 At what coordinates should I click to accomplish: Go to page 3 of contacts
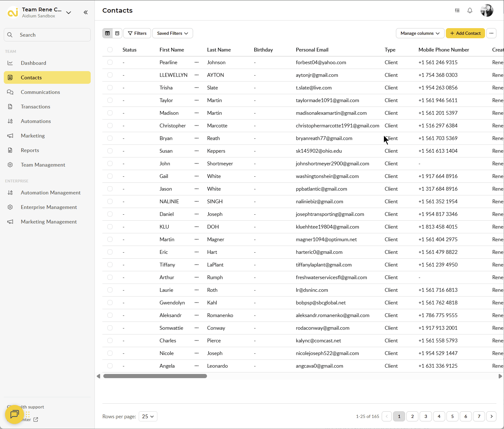point(426,416)
